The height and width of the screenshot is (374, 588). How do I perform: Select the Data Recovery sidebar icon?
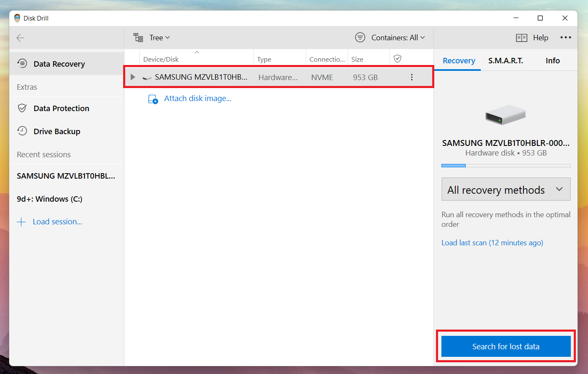click(x=22, y=63)
